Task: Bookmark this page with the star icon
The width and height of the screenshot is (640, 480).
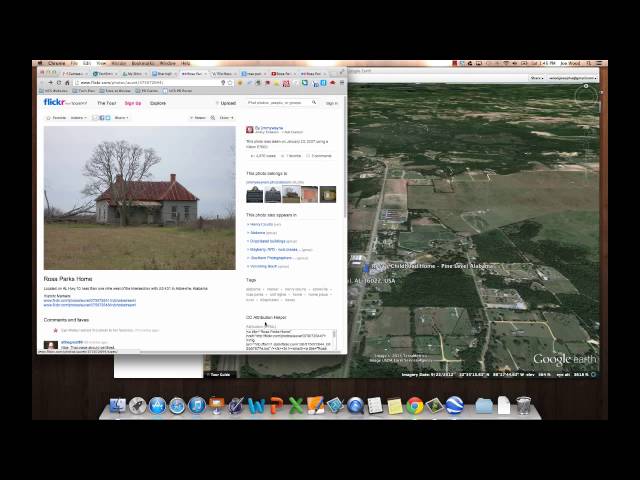Action: [231, 82]
